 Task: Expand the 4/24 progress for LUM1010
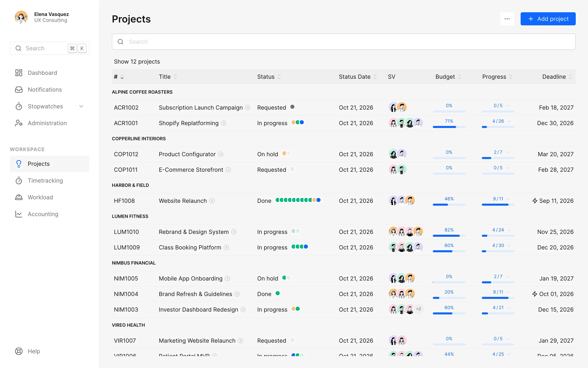tap(509, 230)
